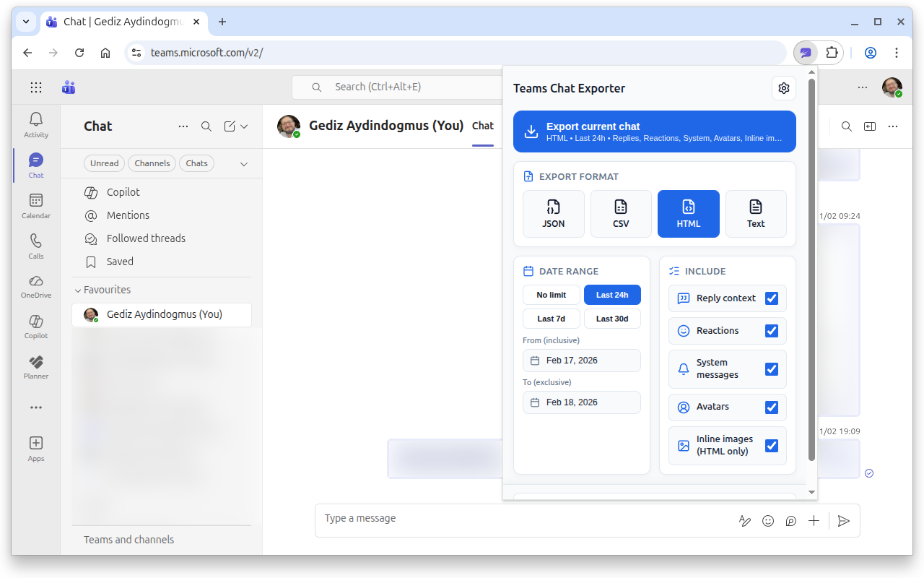Select the No limit date range

coord(552,295)
